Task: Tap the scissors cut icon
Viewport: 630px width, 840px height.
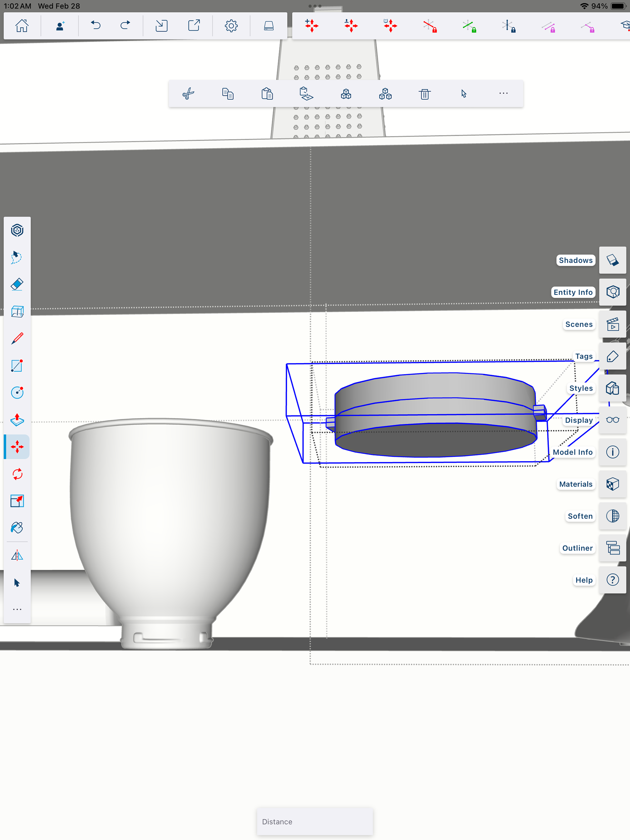Action: [188, 94]
